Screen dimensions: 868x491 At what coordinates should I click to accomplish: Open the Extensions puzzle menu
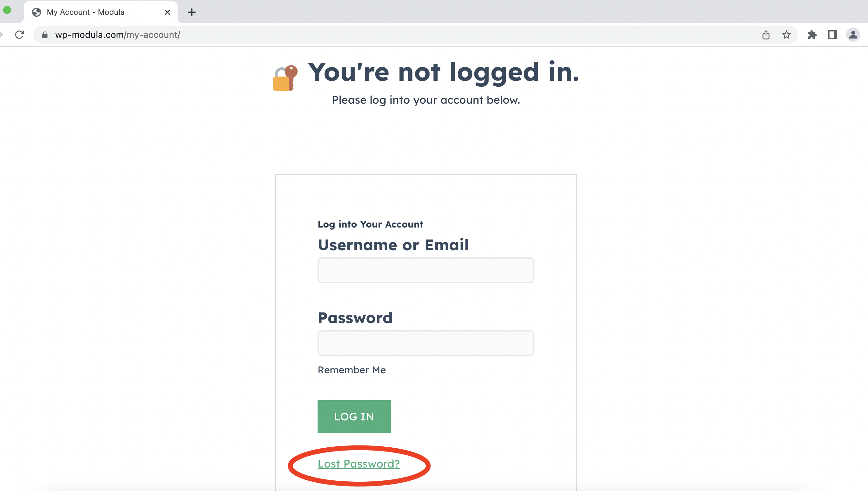(x=812, y=35)
